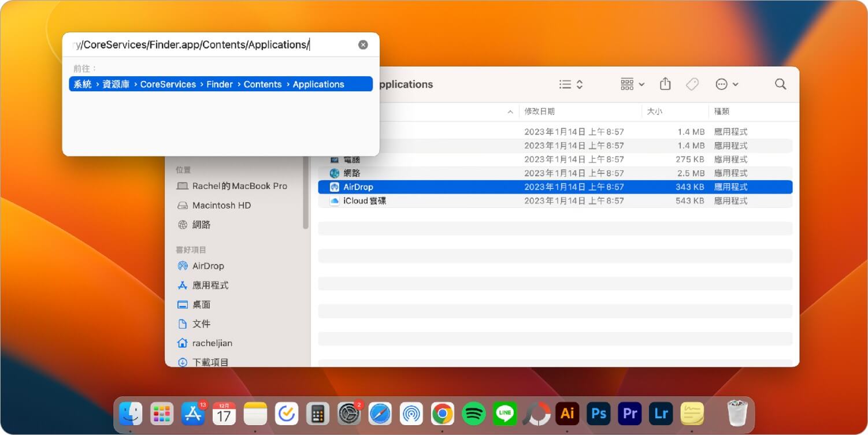This screenshot has height=435, width=868.
Task: Open Adobe Illustrator from the Dock
Action: click(567, 414)
